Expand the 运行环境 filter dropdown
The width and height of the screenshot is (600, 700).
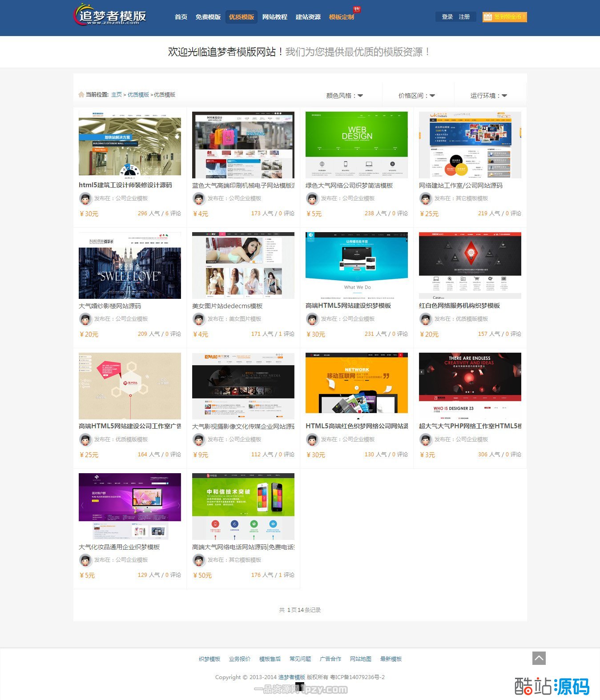489,95
